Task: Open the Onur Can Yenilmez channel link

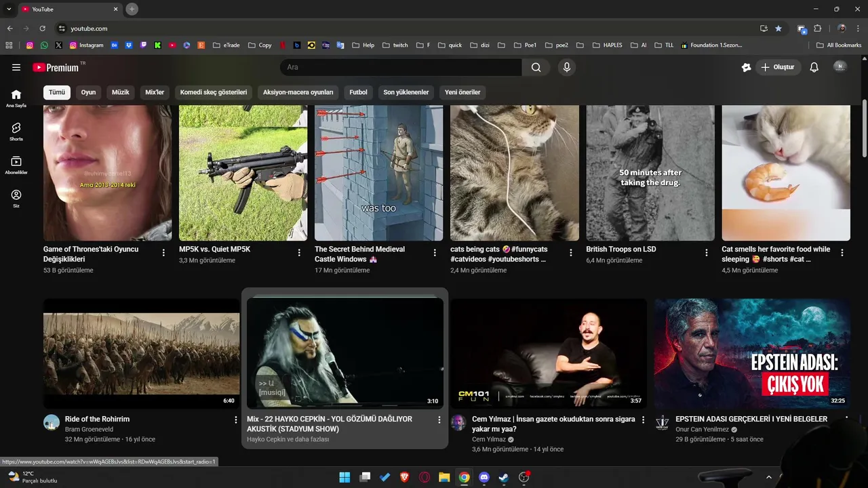Action: [703, 429]
